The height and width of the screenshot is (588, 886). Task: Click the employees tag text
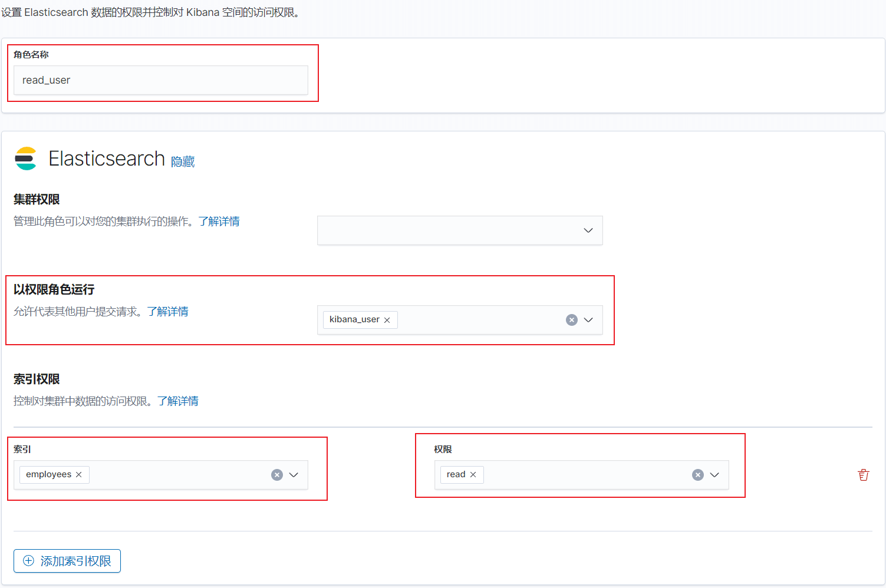(48, 474)
